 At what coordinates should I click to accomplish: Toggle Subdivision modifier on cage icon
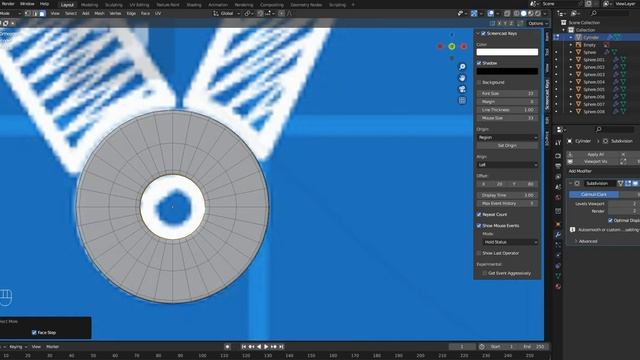tap(620, 184)
